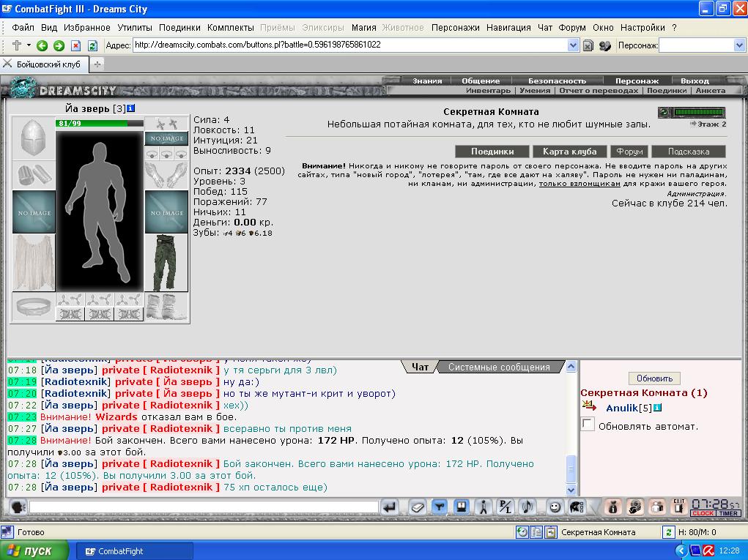Switch to CLOCK mode

point(703,513)
